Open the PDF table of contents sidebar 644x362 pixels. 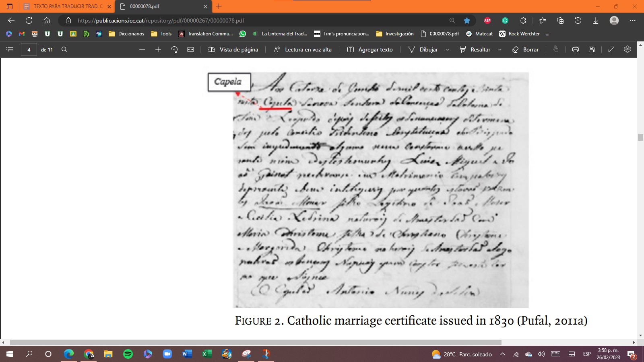10,49
